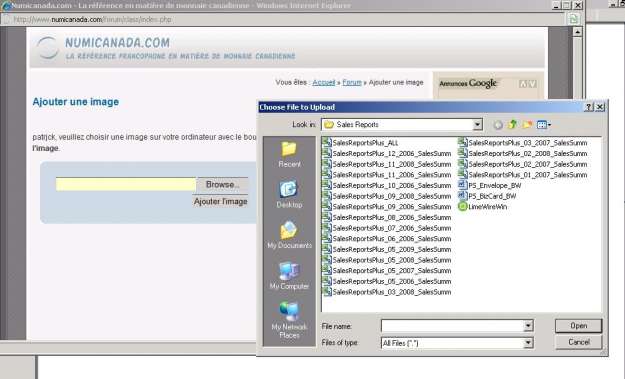
Task: Go back to the last folder visited
Action: [498, 125]
